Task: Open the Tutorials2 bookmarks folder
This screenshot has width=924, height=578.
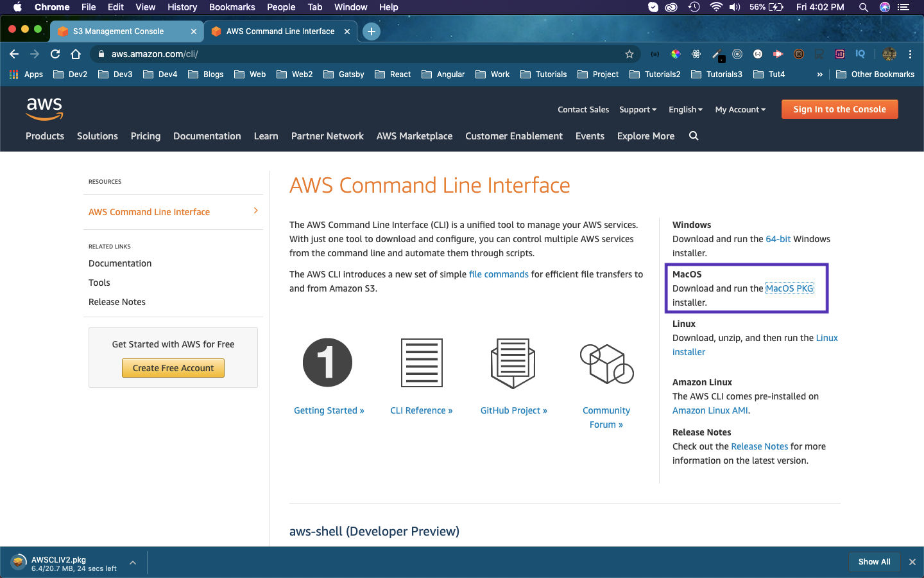Action: pos(655,74)
